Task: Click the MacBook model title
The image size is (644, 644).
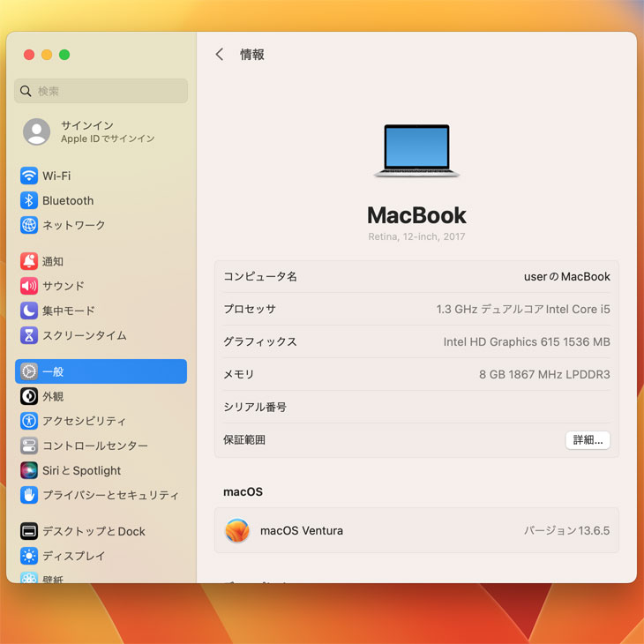Action: [416, 215]
